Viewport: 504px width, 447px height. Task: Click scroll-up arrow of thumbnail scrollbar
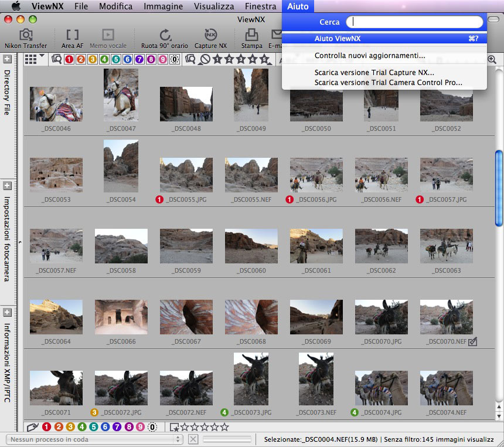pos(499,407)
